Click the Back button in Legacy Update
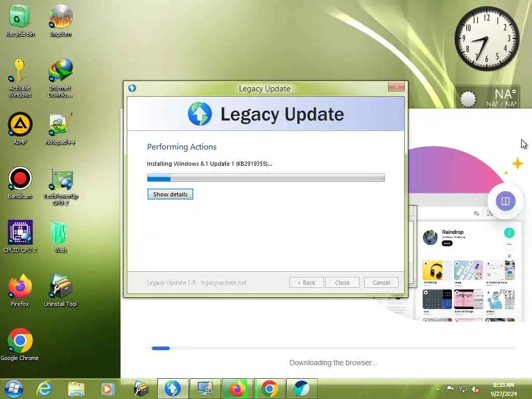This screenshot has height=399, width=532. 307,282
